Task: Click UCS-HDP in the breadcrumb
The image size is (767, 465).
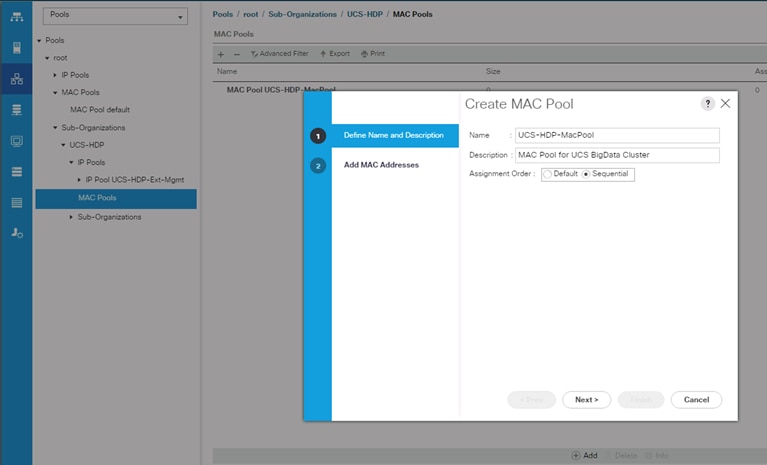Action: coord(364,14)
